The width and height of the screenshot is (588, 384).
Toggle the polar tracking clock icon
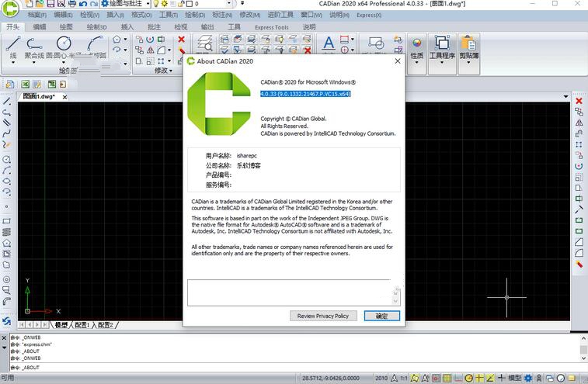(468, 378)
